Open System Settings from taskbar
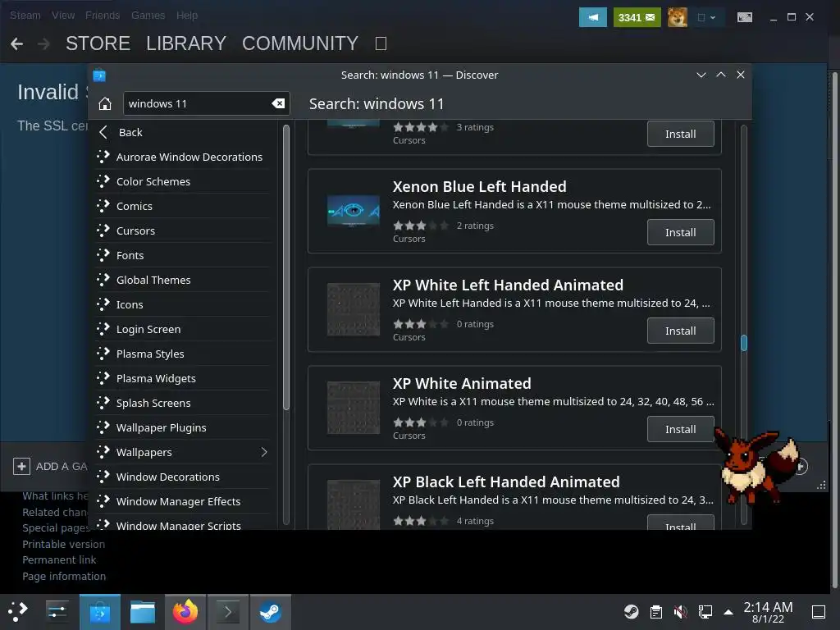Image resolution: width=840 pixels, height=630 pixels. pos(57,612)
